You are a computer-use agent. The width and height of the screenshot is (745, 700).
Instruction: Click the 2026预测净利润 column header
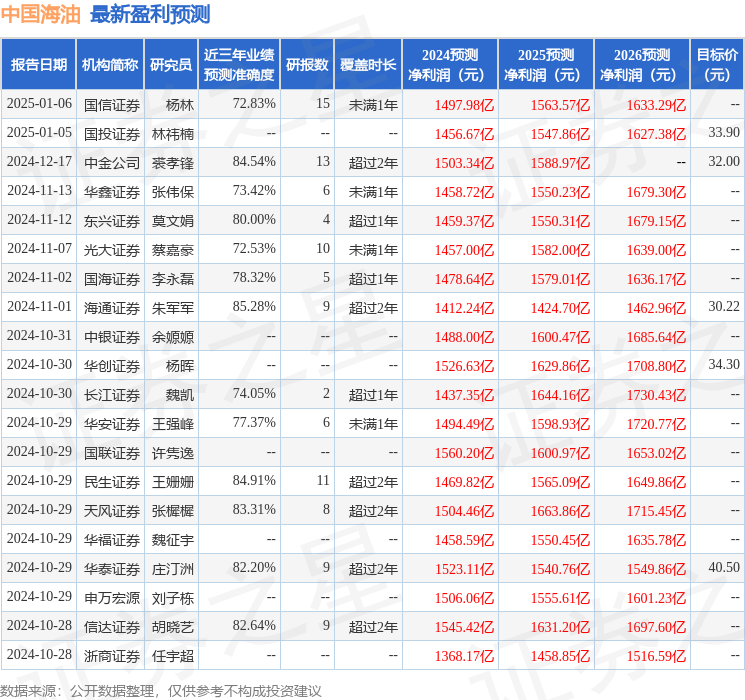pos(642,65)
